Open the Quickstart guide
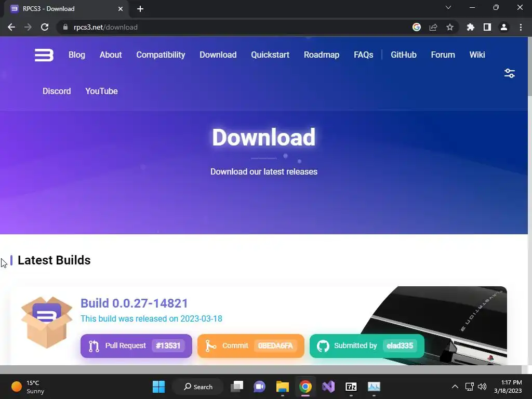Screen dimensions: 532x399 coord(270,55)
